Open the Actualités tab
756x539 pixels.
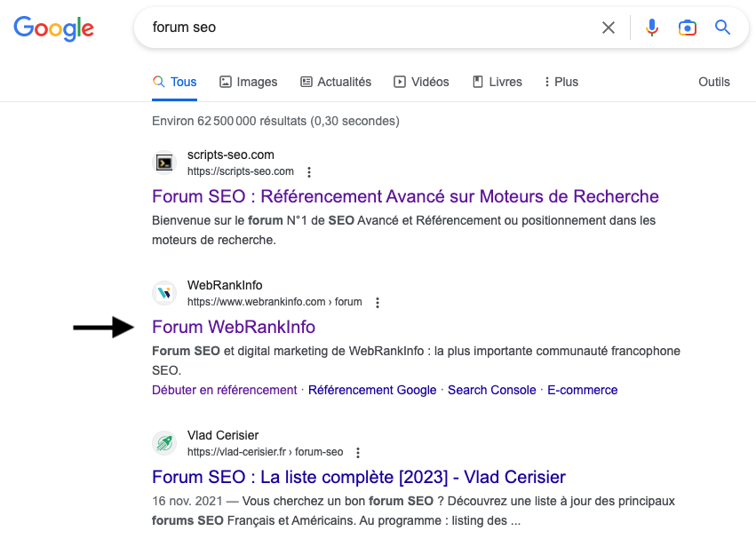click(x=336, y=82)
